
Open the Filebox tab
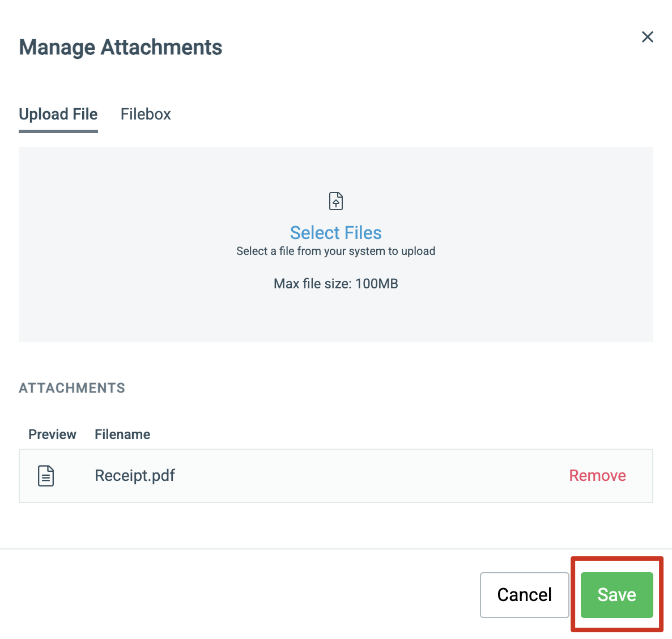(x=146, y=114)
